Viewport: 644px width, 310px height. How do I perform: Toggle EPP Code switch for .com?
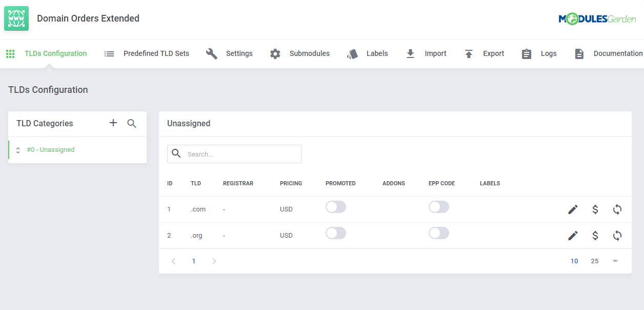pos(439,207)
